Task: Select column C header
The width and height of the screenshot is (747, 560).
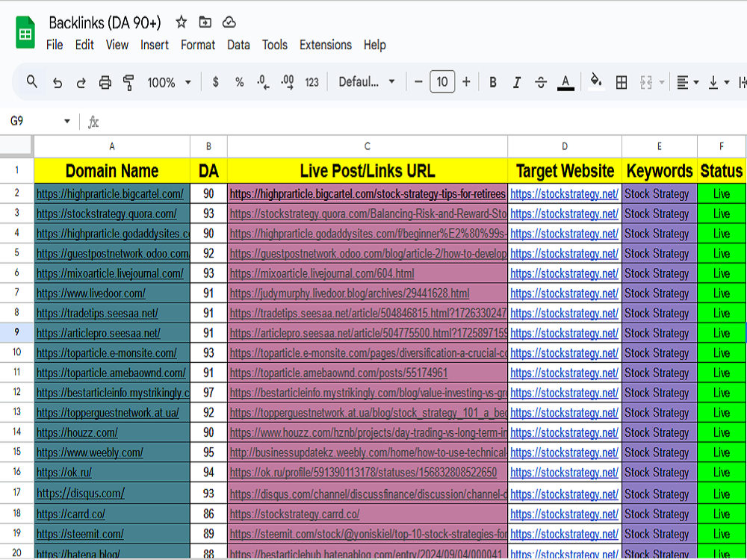Action: coord(368,146)
